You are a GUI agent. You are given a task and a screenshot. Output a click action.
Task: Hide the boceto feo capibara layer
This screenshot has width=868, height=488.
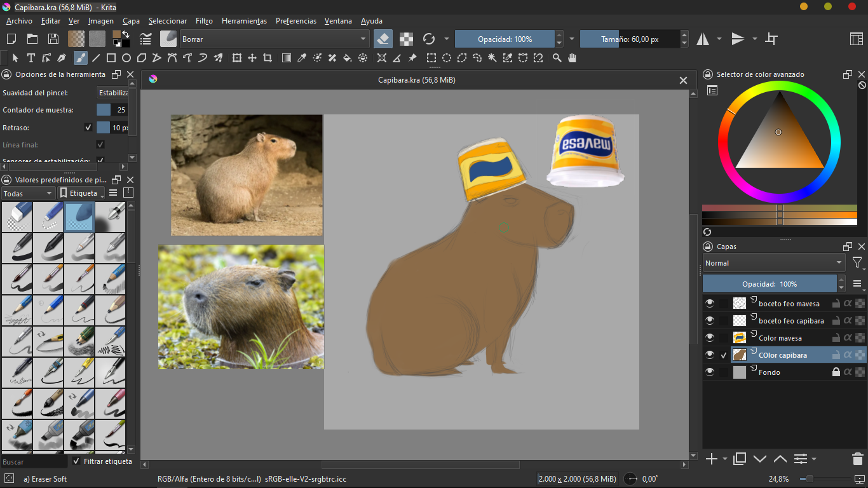pos(710,320)
